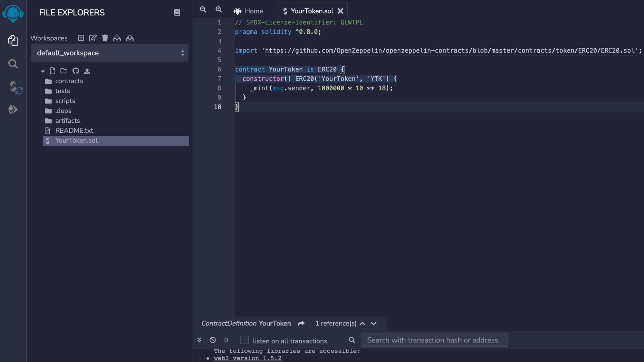Enable listen on all transactions checkbox
This screenshot has width=644, height=362.
[244, 340]
